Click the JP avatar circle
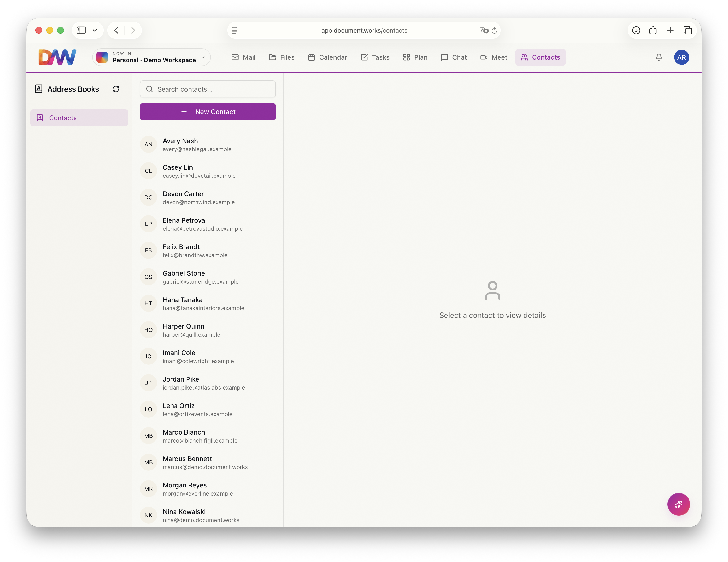The height and width of the screenshot is (562, 728). coord(148,383)
